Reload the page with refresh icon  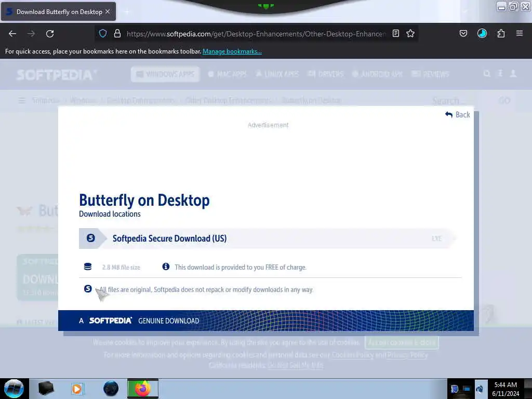coord(50,34)
